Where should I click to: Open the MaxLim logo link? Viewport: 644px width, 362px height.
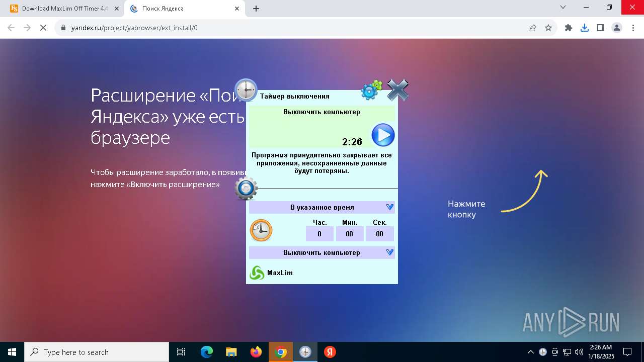click(257, 273)
